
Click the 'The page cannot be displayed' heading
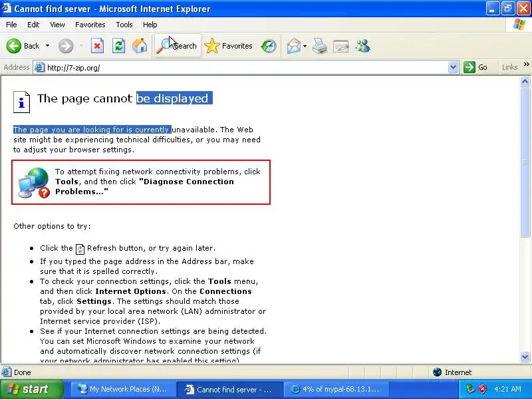coord(124,98)
